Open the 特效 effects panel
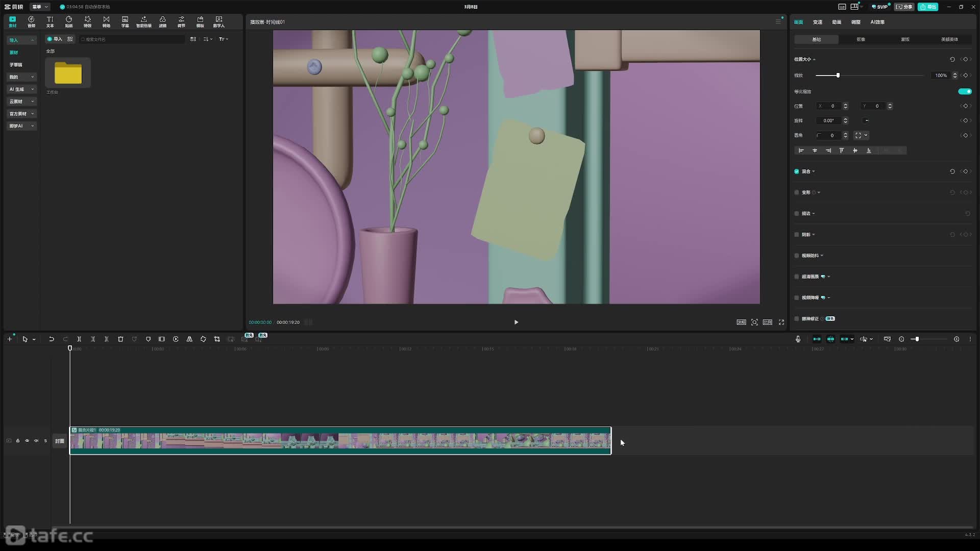Viewport: 980px width, 551px height. click(87, 21)
